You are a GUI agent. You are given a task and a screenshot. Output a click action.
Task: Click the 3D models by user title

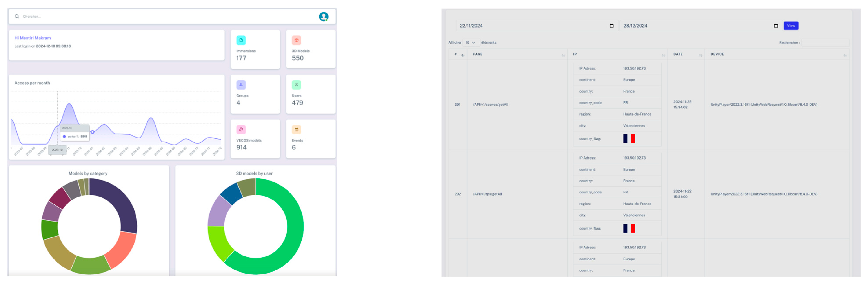254,173
